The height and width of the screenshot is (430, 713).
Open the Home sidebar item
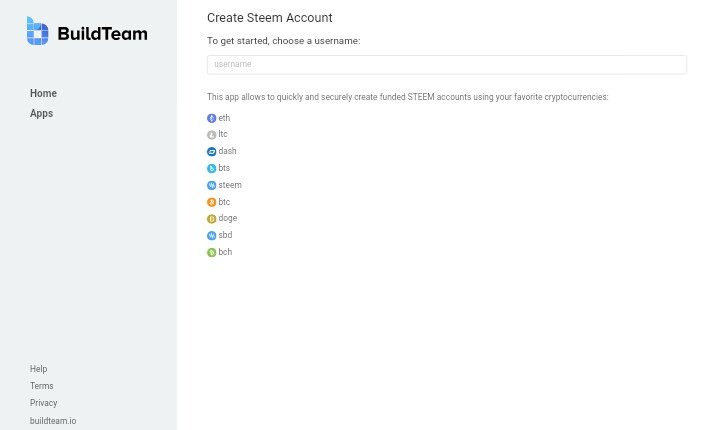[x=43, y=93]
